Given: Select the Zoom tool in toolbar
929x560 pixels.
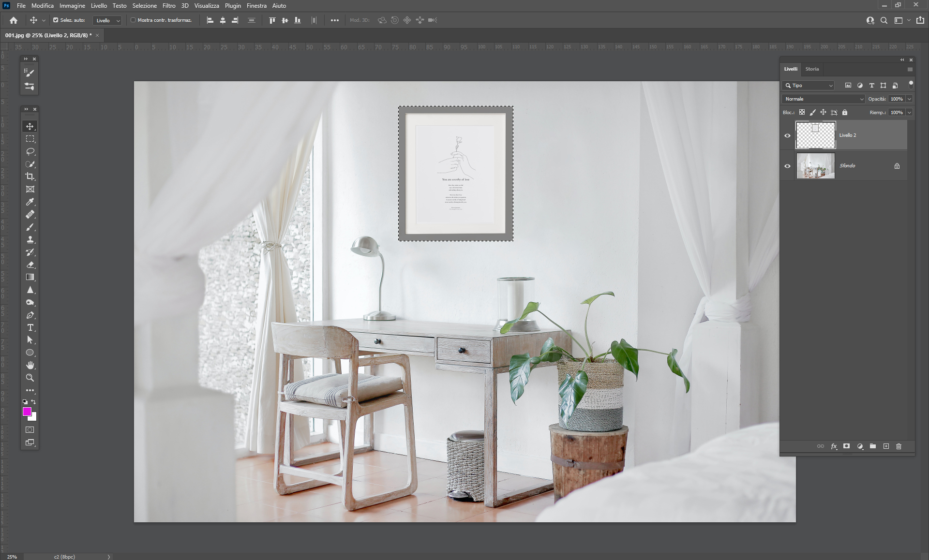Looking at the screenshot, I should pos(30,378).
